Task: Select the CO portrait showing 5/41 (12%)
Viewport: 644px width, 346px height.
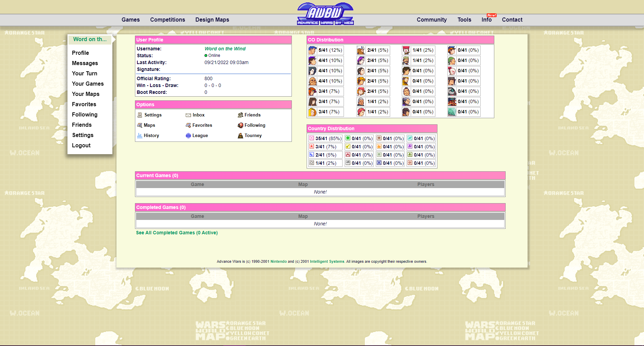Action: 312,50
